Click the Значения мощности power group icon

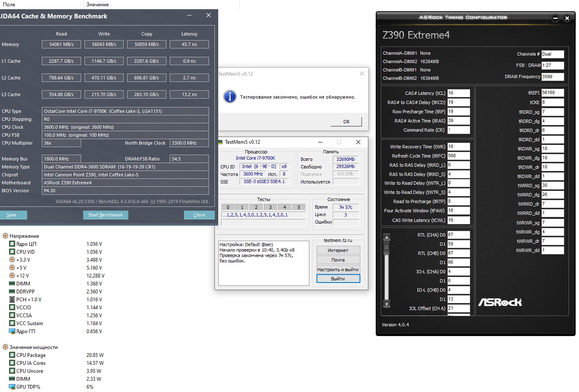5,347
